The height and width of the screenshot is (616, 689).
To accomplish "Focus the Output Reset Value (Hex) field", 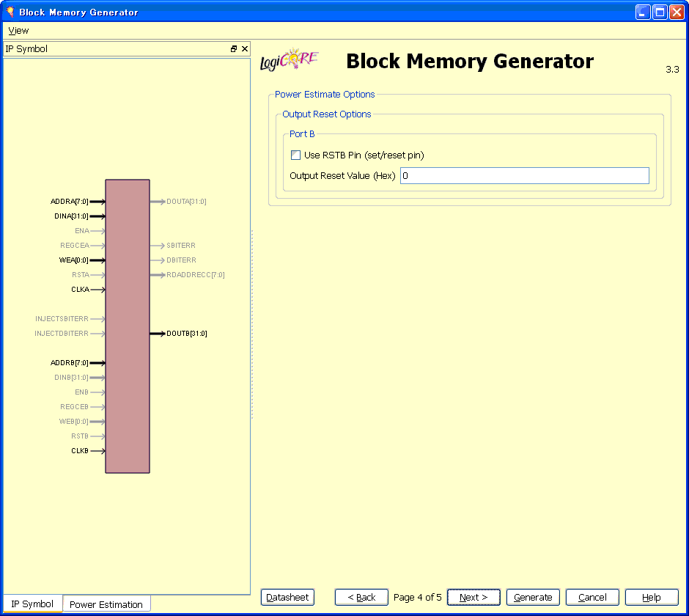I will 524,176.
